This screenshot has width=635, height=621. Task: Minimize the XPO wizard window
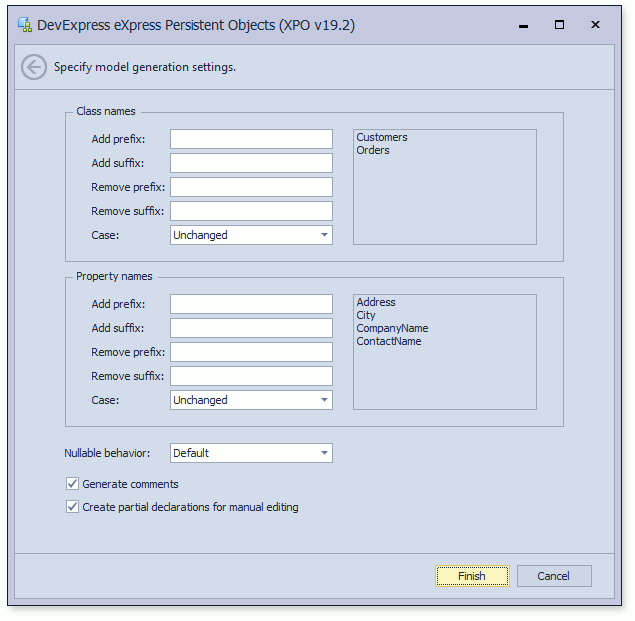click(523, 25)
